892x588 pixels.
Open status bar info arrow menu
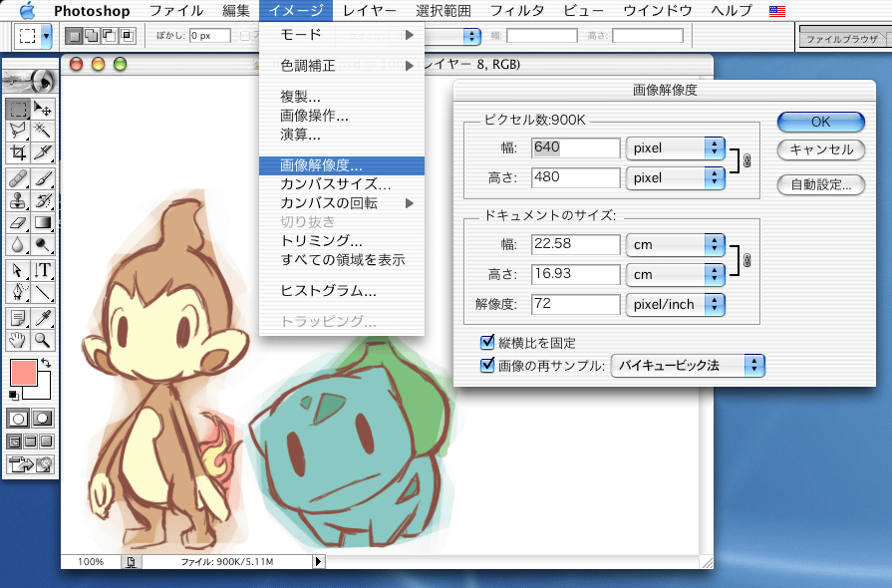coord(318,562)
